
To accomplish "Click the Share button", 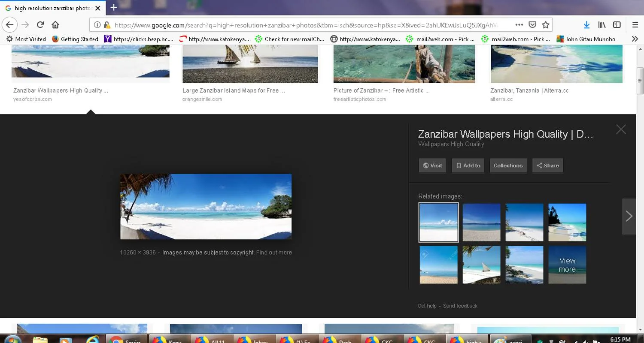I will click(547, 165).
